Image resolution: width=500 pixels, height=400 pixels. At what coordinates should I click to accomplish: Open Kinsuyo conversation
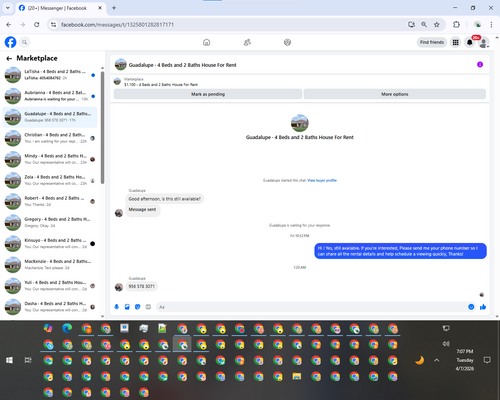(50, 243)
